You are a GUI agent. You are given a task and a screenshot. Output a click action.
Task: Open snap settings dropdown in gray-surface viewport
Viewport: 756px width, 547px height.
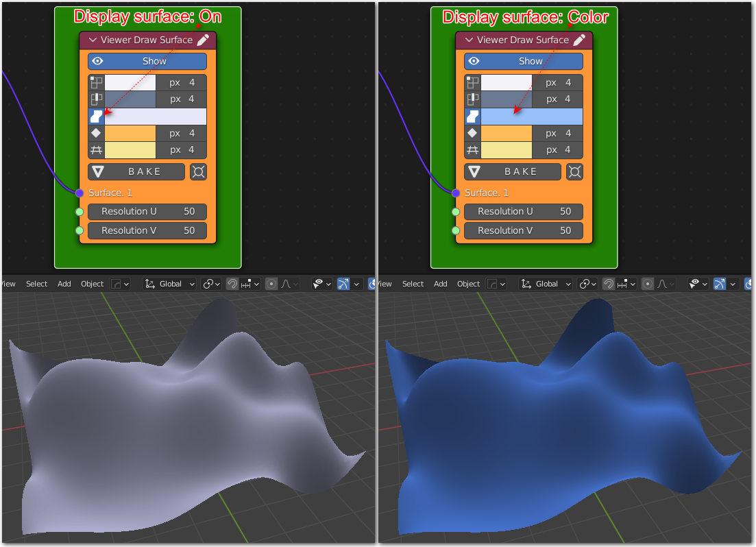coord(249,284)
